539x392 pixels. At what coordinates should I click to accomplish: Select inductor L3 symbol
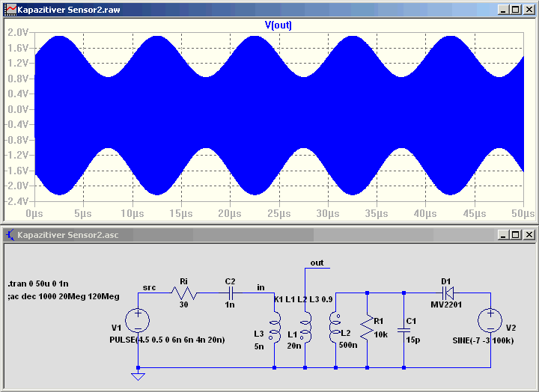click(275, 327)
